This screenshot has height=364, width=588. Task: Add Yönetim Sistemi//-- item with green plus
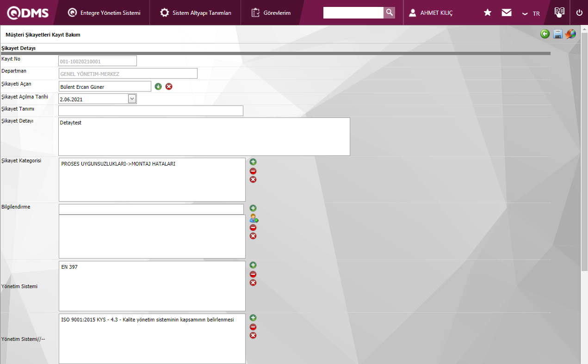point(253,318)
